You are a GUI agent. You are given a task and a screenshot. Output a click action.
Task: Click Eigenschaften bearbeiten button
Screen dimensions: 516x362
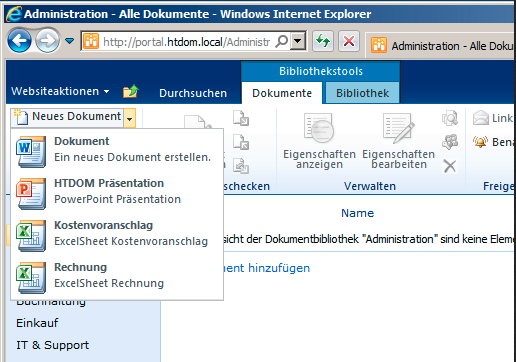tap(399, 141)
